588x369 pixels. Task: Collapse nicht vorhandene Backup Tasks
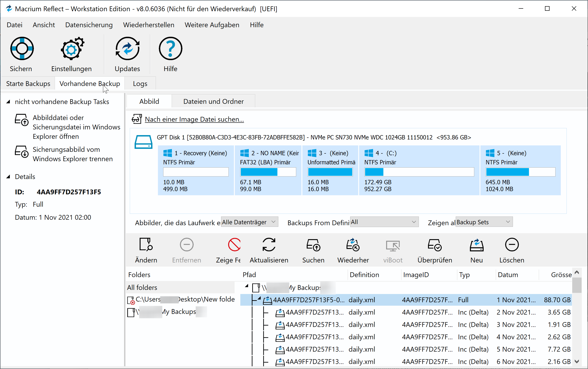pos(8,102)
